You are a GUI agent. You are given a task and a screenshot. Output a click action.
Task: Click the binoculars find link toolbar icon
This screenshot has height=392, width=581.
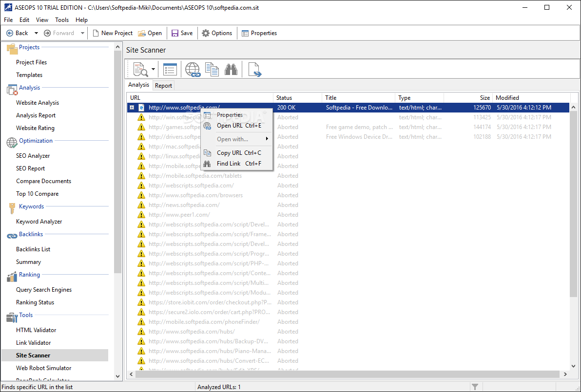tap(231, 69)
